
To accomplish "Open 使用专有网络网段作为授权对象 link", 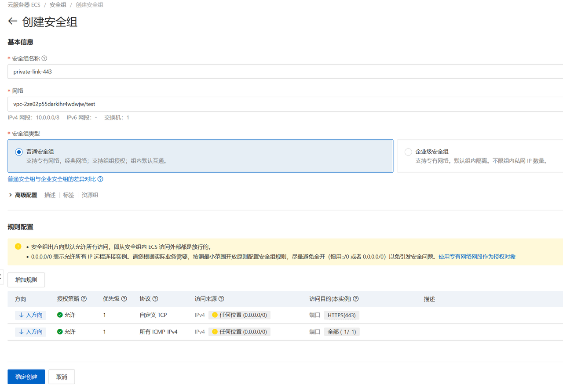I will tap(477, 257).
